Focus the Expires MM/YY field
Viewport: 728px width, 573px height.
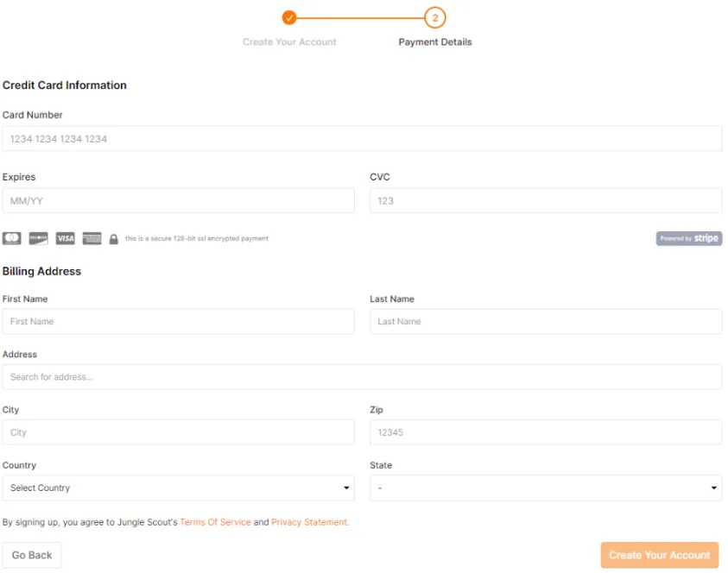point(178,200)
